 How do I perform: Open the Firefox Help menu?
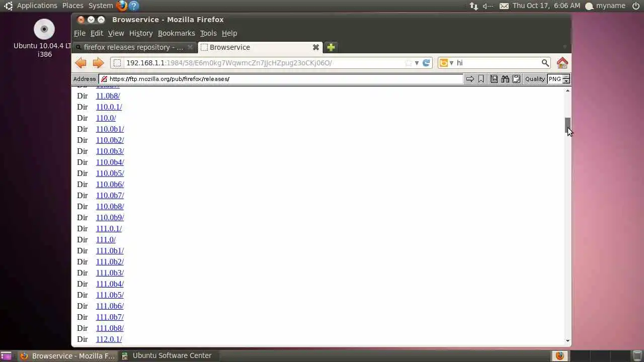pos(229,33)
